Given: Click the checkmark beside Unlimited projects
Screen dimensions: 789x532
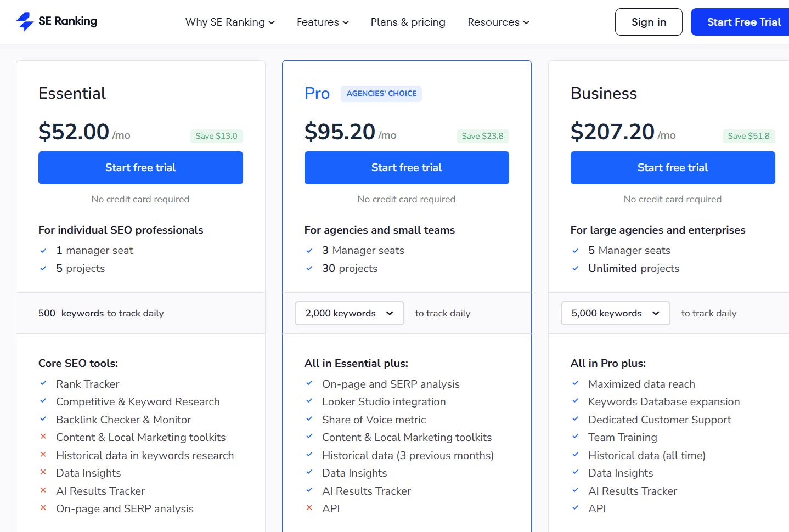Looking at the screenshot, I should (575, 268).
